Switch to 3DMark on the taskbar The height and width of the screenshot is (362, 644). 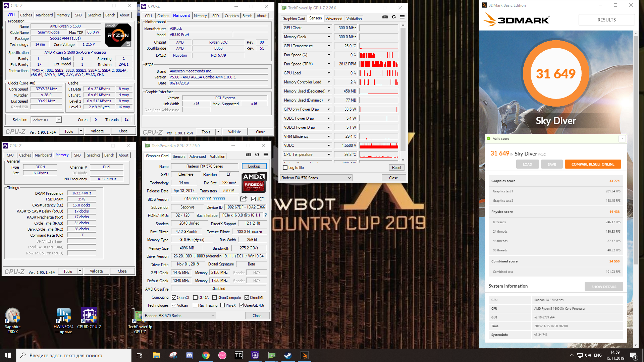pos(305,355)
